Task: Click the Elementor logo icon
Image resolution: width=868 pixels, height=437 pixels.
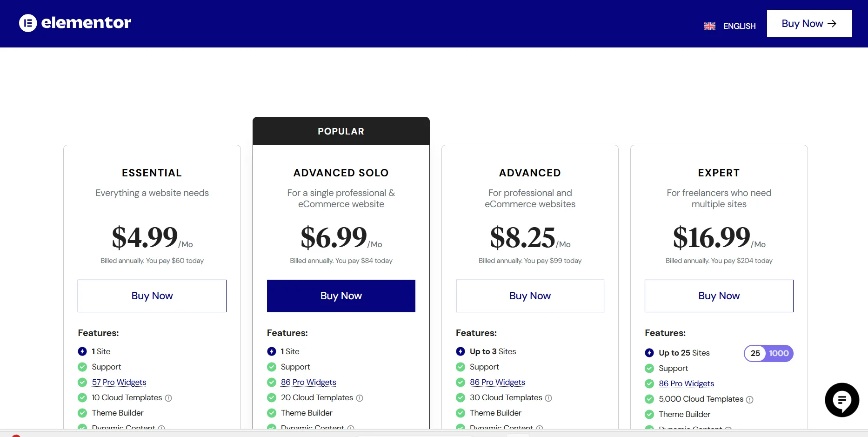Action: coord(28,23)
